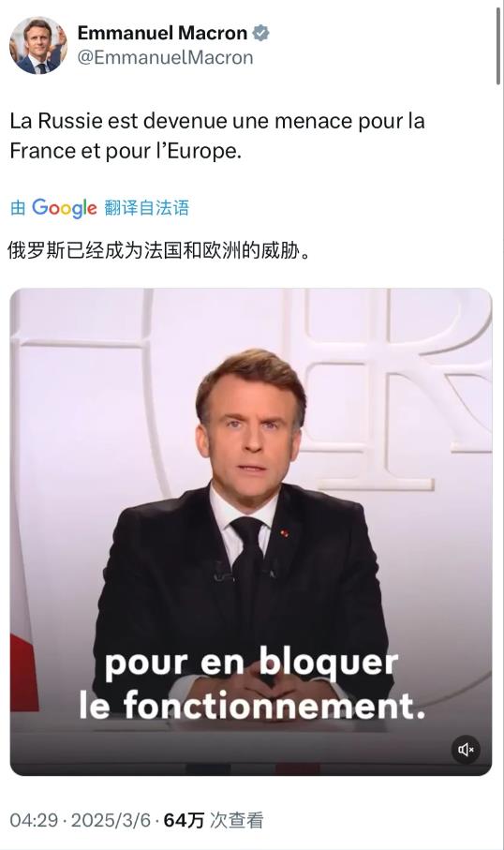Unmute the video with the speaker icon

pyautogui.click(x=466, y=749)
